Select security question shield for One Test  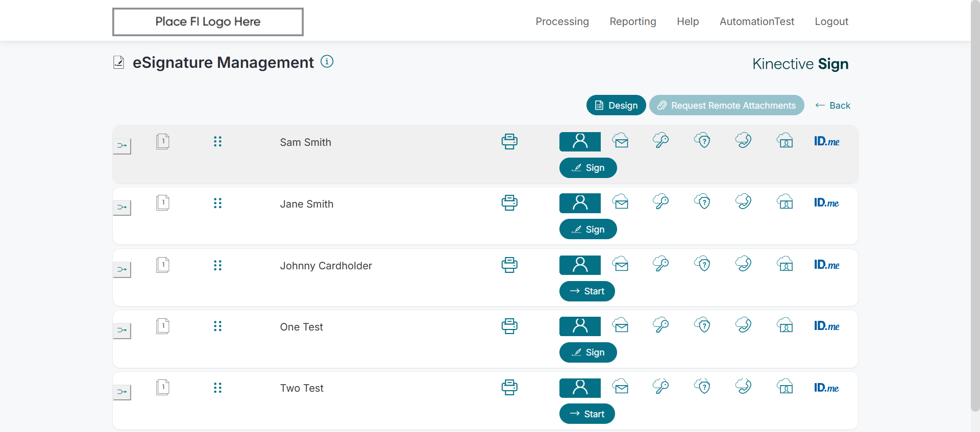[702, 325]
